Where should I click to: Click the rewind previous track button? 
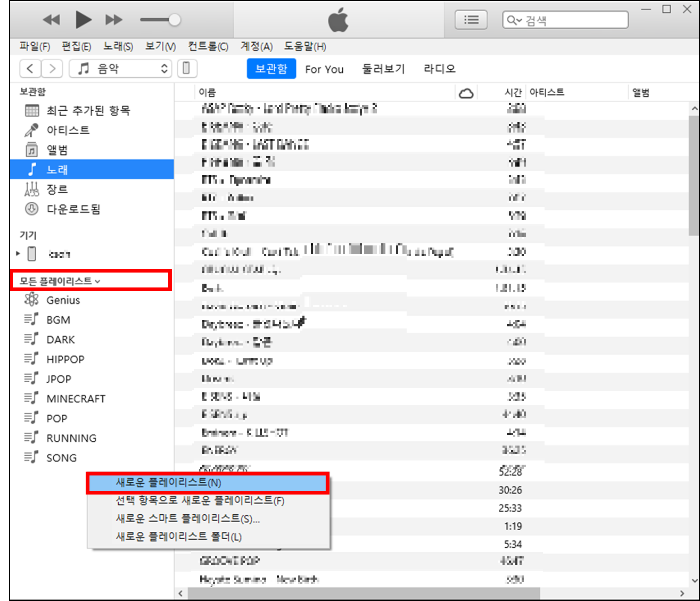pos(52,20)
